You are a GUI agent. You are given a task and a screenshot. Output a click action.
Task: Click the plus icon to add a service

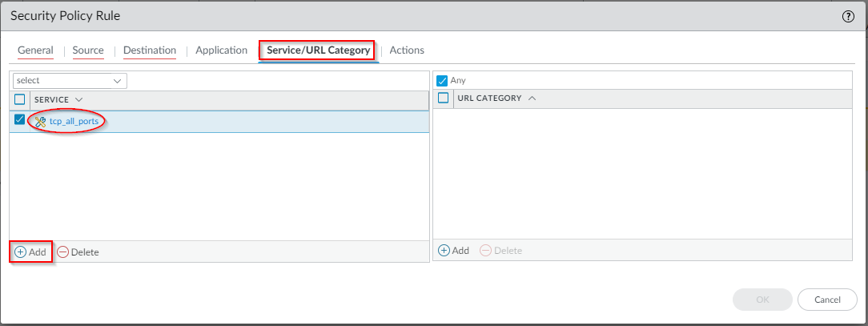coord(21,252)
